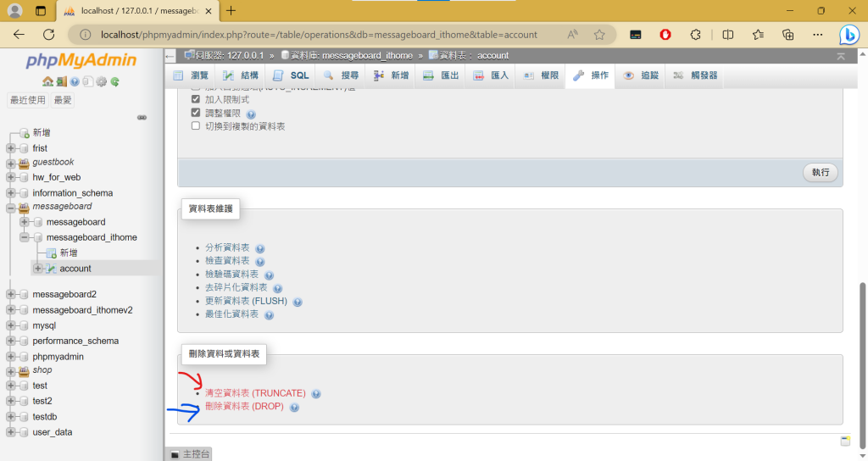Click the 執行 button
The height and width of the screenshot is (461, 868).
tap(821, 173)
